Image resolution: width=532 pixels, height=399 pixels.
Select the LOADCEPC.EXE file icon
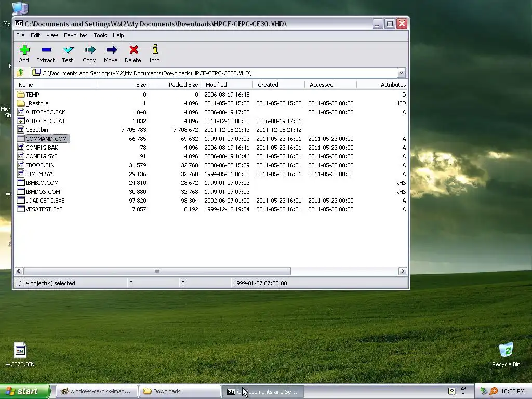[21, 200]
